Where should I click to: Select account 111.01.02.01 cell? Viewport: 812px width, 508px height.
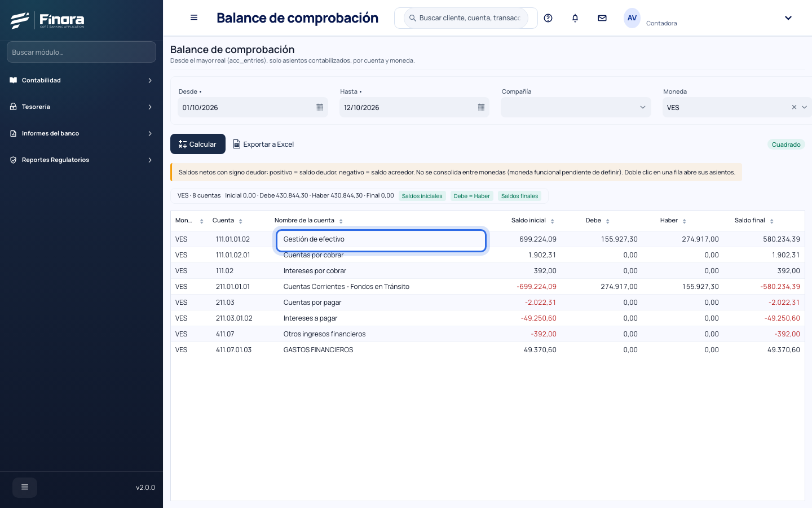[233, 255]
